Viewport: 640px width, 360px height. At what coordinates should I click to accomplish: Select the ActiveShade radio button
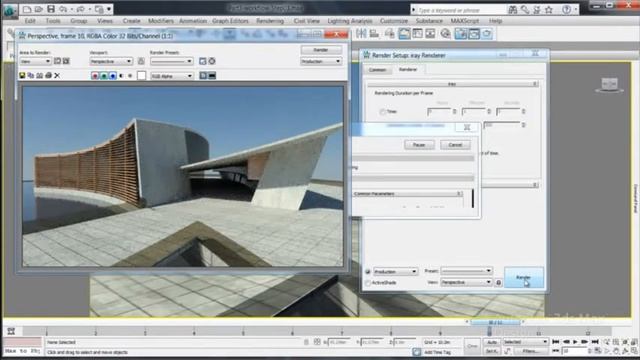point(368,282)
